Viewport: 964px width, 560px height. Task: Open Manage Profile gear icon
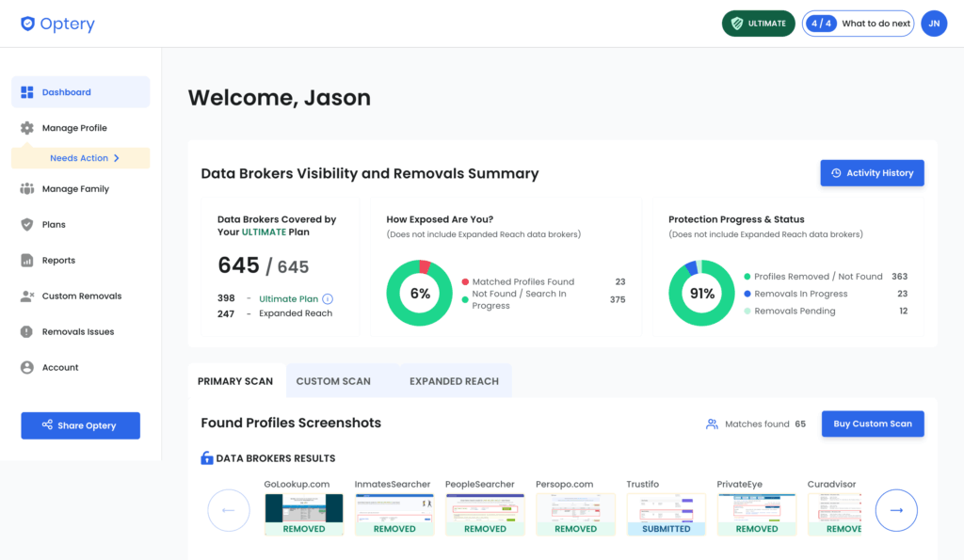(x=27, y=128)
